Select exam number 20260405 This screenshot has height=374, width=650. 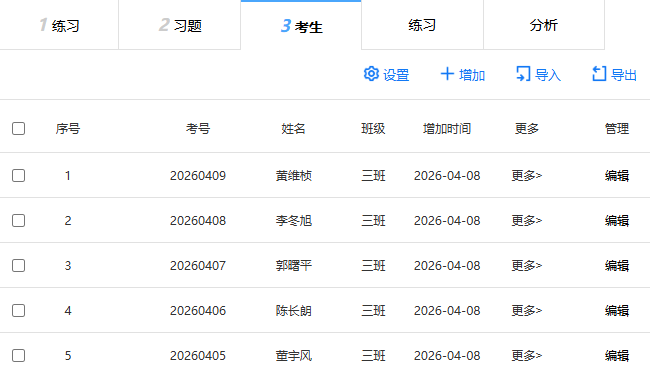click(x=198, y=355)
